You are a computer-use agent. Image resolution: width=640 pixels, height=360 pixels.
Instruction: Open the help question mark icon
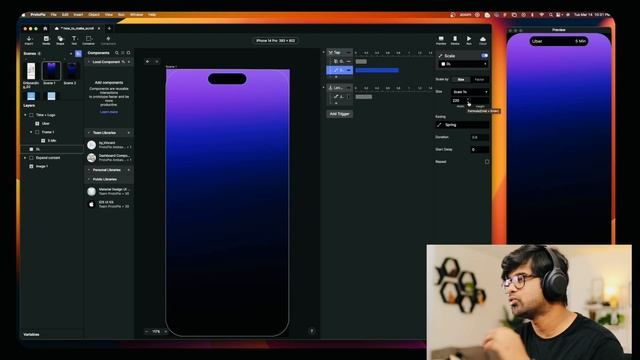(312, 331)
